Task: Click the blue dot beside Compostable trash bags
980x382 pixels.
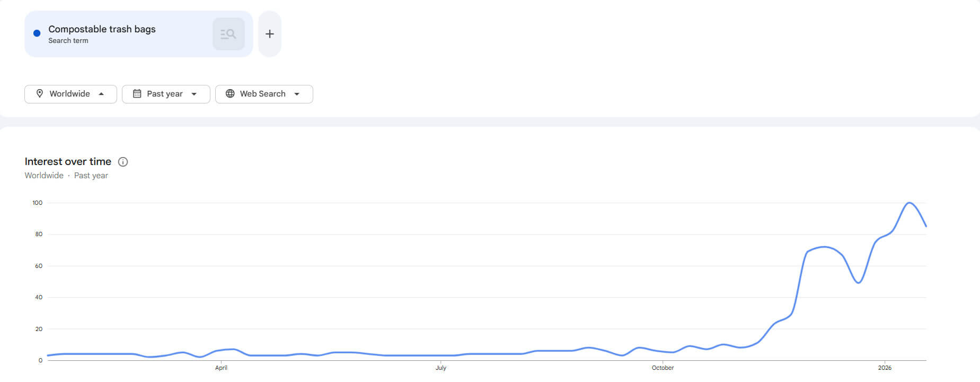Action: click(x=37, y=33)
